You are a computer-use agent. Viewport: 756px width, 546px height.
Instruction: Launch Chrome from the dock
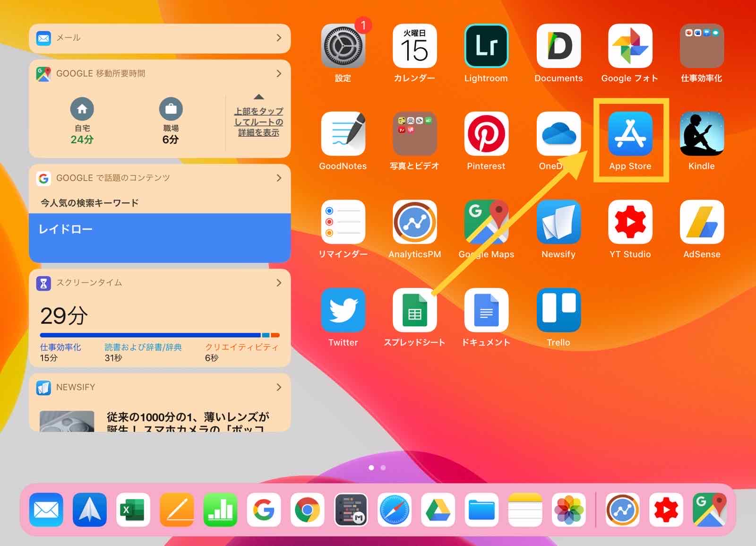click(x=307, y=510)
